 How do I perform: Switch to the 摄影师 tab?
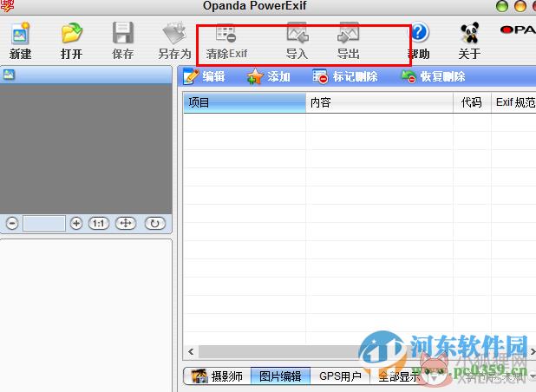click(217, 376)
